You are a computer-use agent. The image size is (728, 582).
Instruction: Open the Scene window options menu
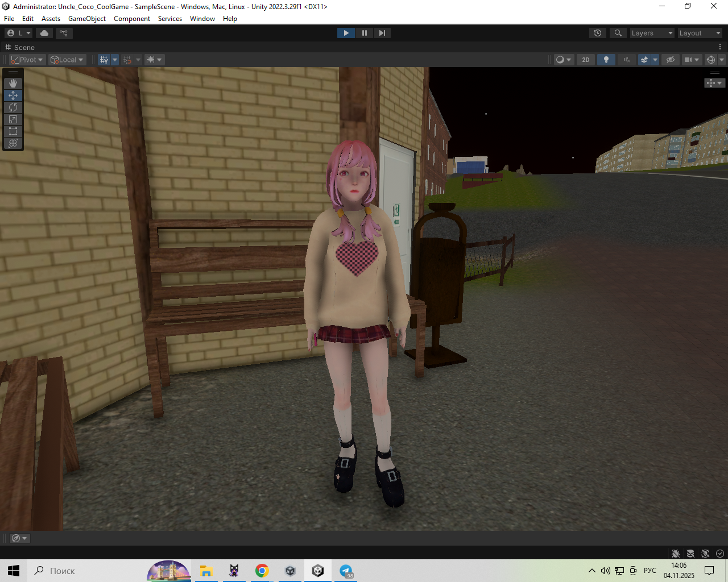point(720,47)
